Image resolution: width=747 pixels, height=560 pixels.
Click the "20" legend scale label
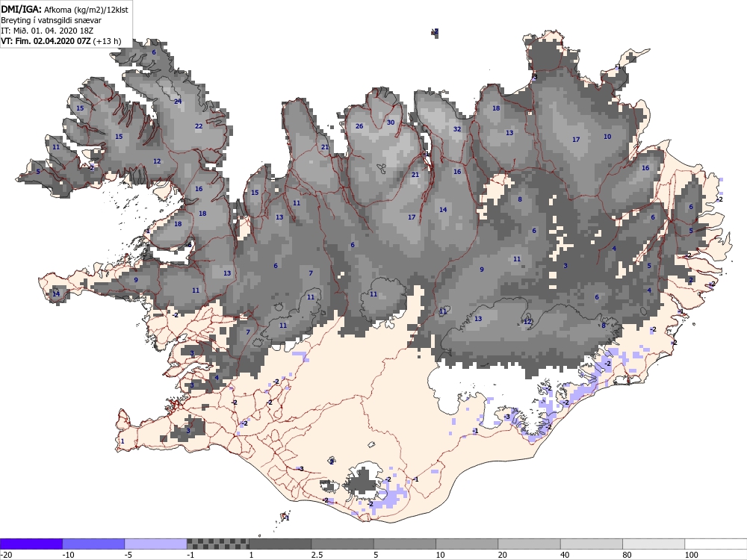[503, 555]
